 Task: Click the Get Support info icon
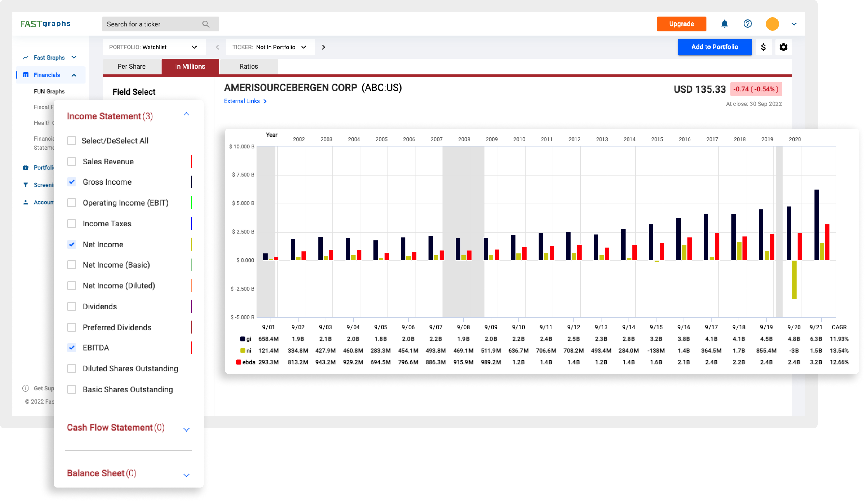click(25, 388)
